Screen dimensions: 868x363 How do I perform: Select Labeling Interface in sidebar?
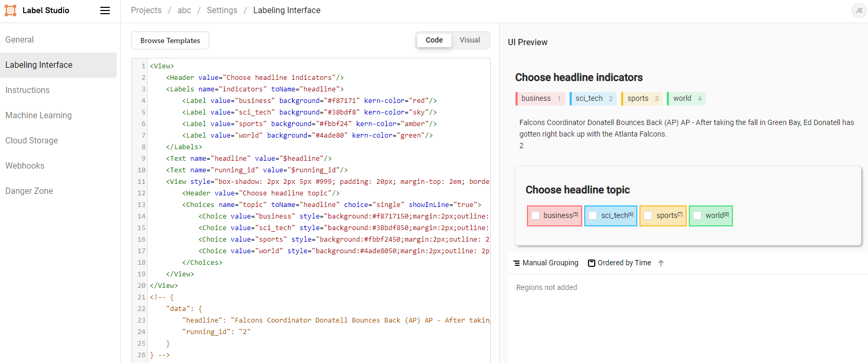point(58,65)
